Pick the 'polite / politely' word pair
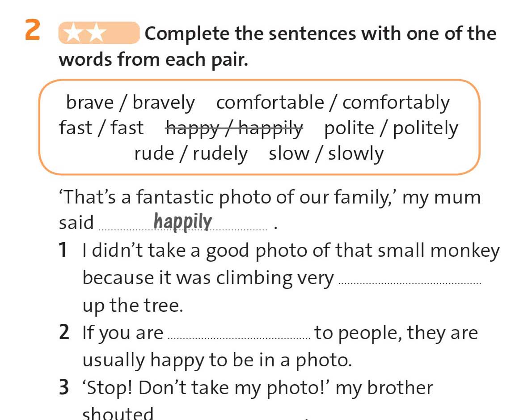528x420 pixels. 391,128
